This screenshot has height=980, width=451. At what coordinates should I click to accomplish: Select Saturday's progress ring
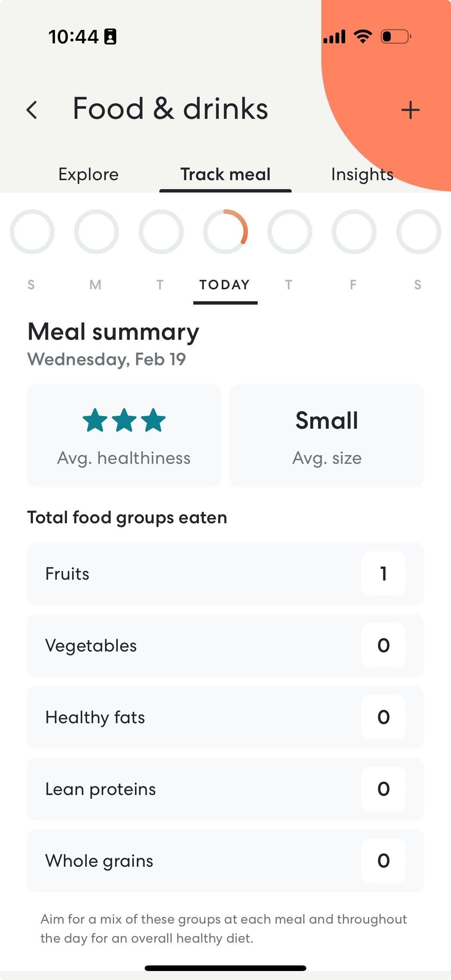click(418, 231)
